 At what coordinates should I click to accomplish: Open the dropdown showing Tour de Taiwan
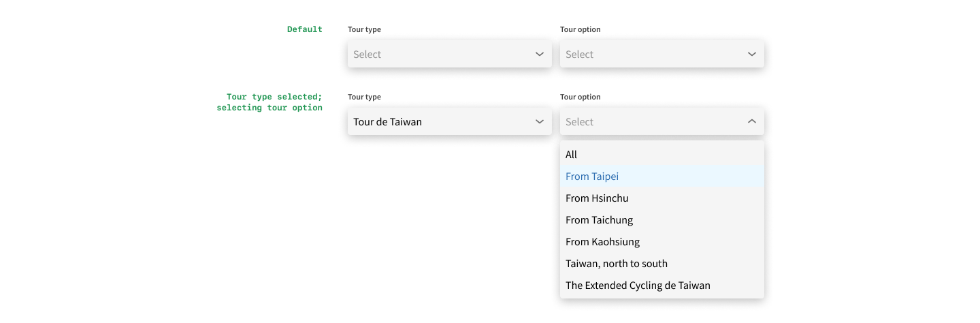(x=442, y=121)
